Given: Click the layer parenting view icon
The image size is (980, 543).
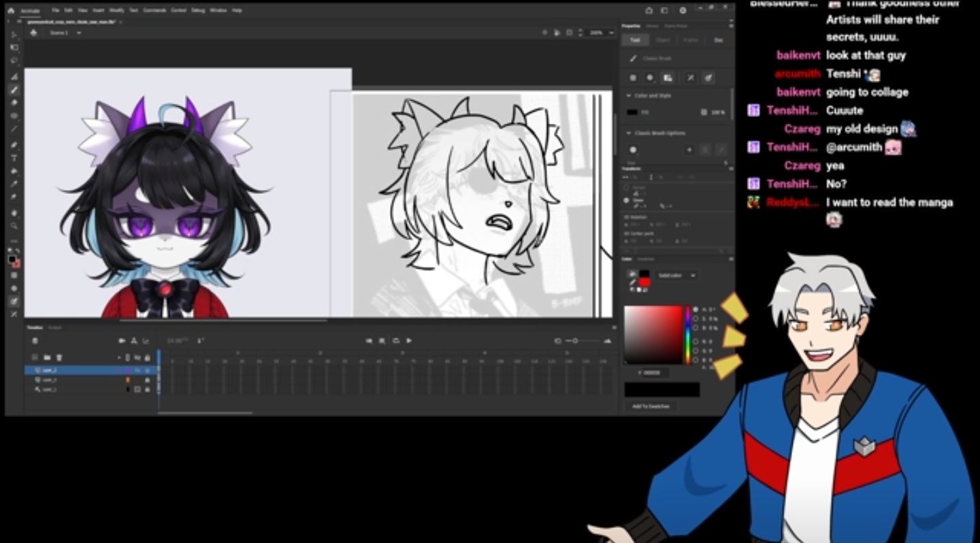Looking at the screenshot, I should coord(134,340).
